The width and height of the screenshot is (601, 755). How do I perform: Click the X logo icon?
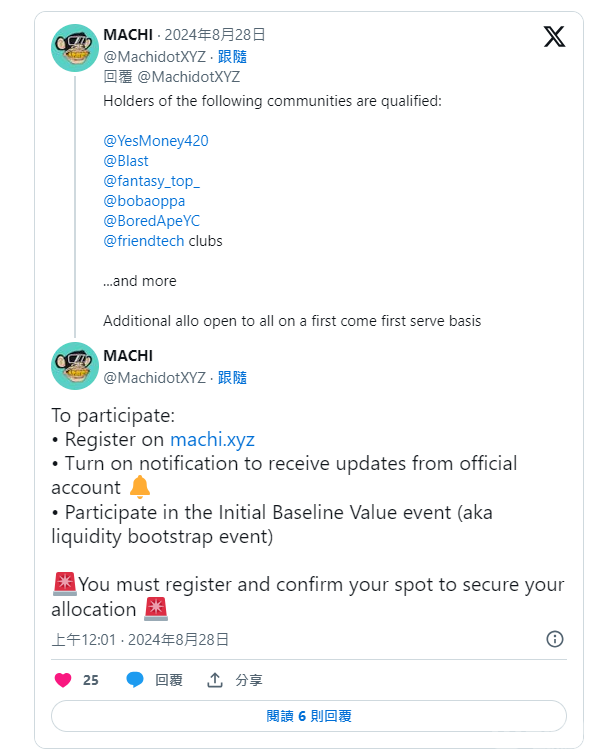pos(553,37)
